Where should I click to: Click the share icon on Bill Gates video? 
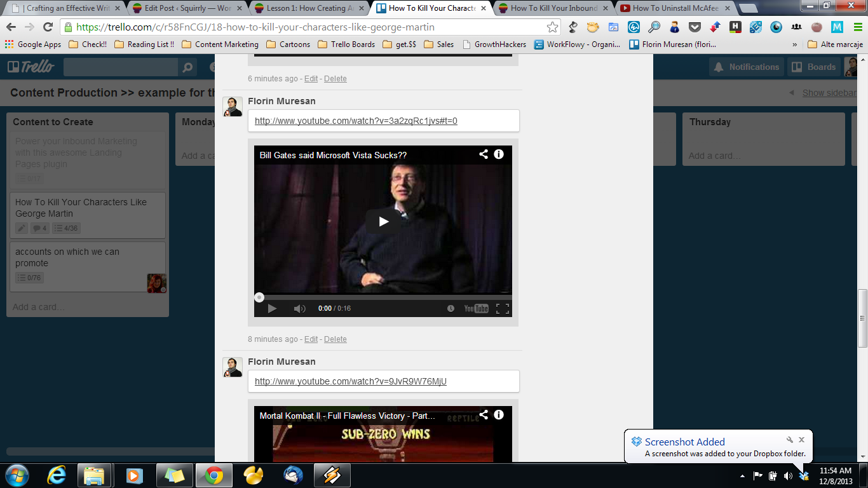click(x=484, y=154)
